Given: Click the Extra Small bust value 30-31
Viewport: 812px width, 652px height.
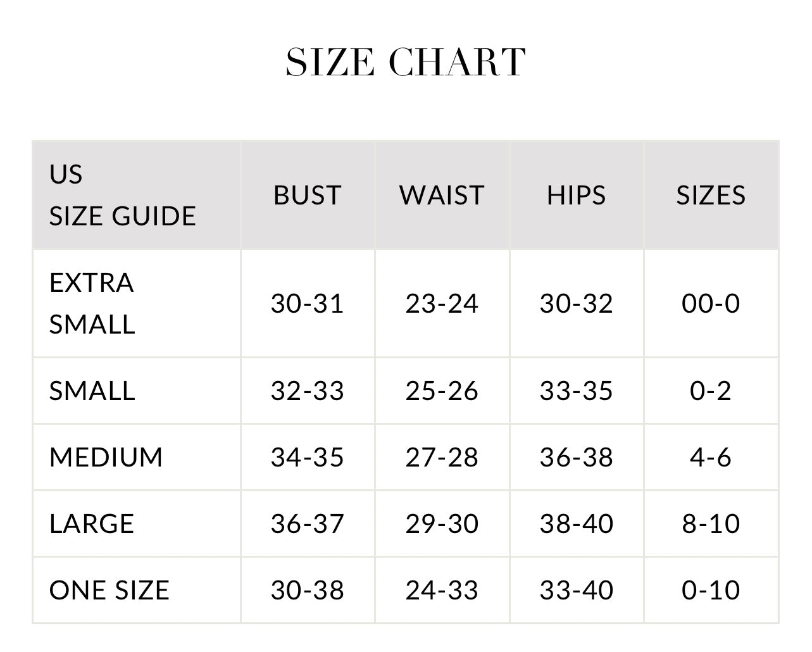Looking at the screenshot, I should [x=308, y=303].
